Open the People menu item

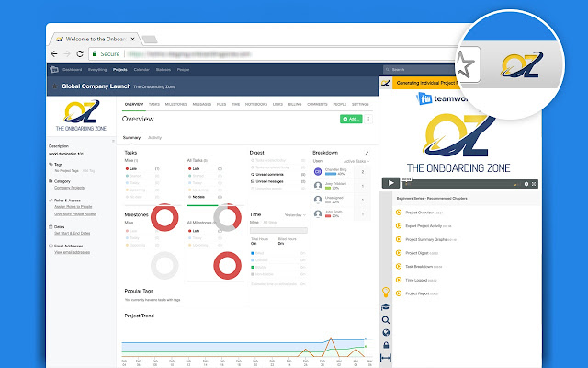183,70
